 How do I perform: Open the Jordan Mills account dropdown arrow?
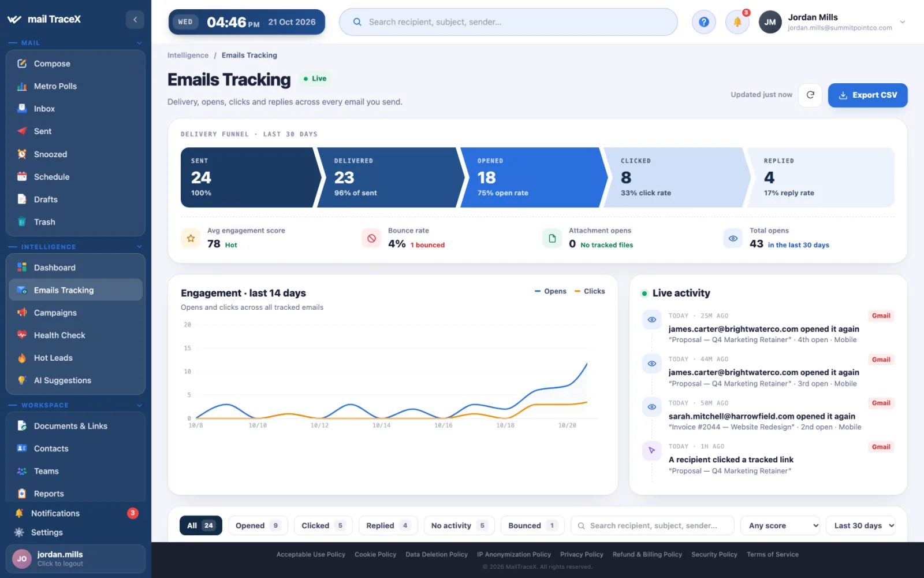click(x=902, y=22)
